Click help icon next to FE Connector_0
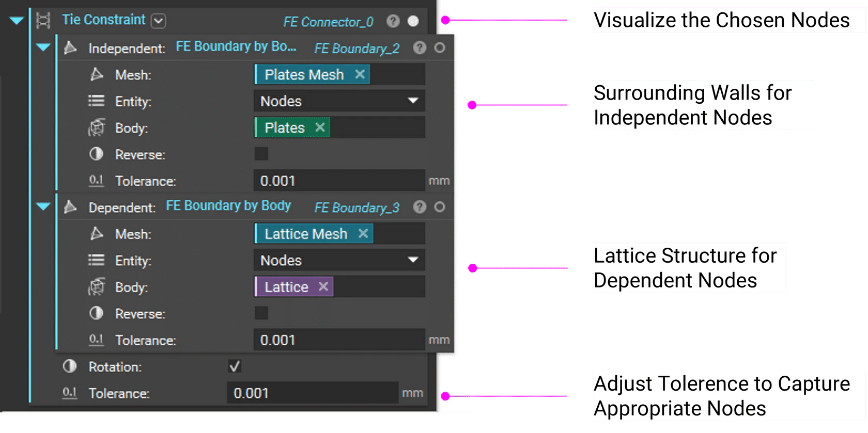 (393, 21)
